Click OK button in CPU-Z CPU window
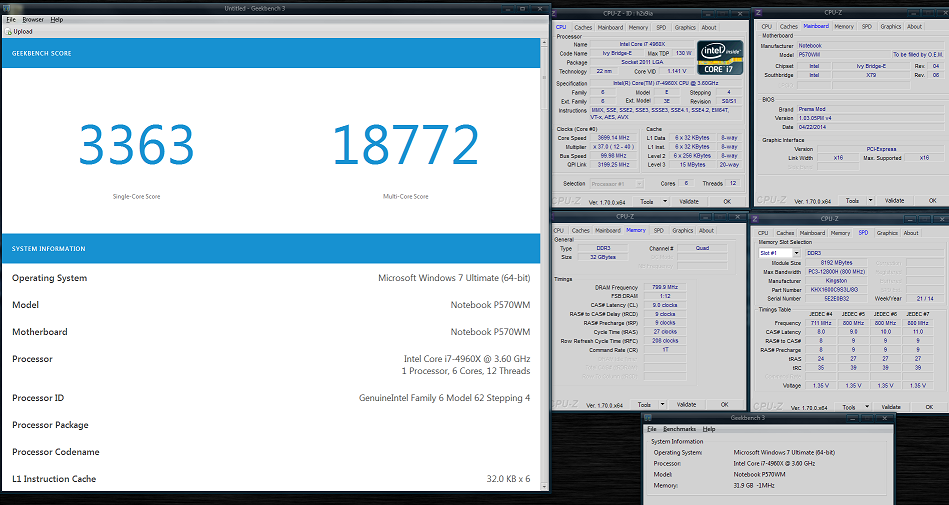This screenshot has height=505, width=949. click(x=727, y=202)
